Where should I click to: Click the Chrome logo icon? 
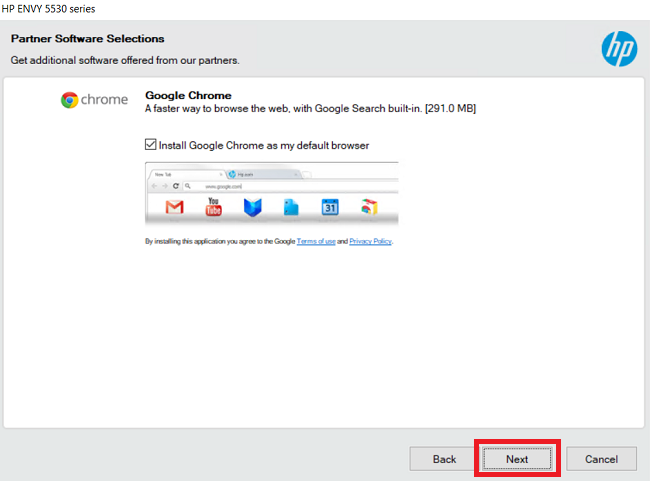pos(69,100)
